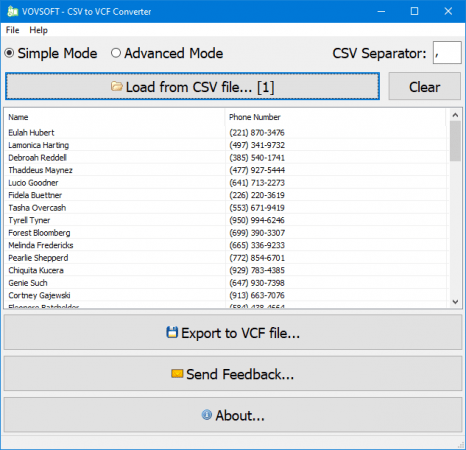Viewport: 466px width, 450px height.
Task: Click the Clear button
Action: click(x=424, y=87)
